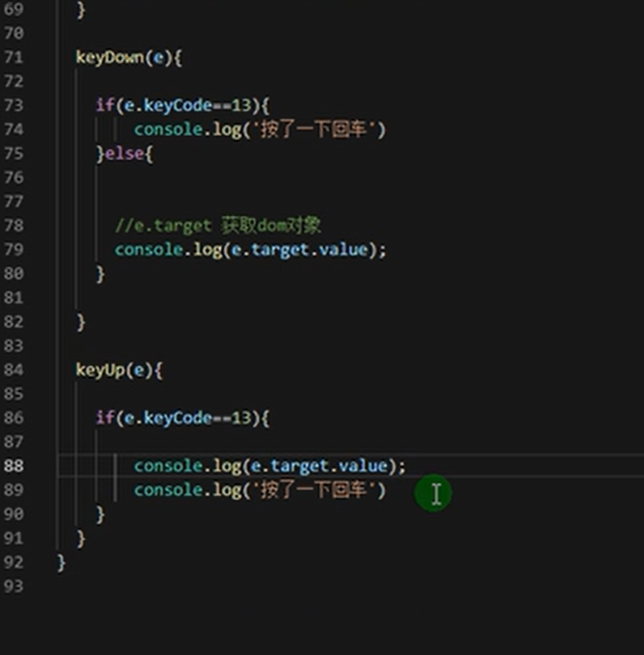Click line number 93 in the gutter

coord(13,586)
